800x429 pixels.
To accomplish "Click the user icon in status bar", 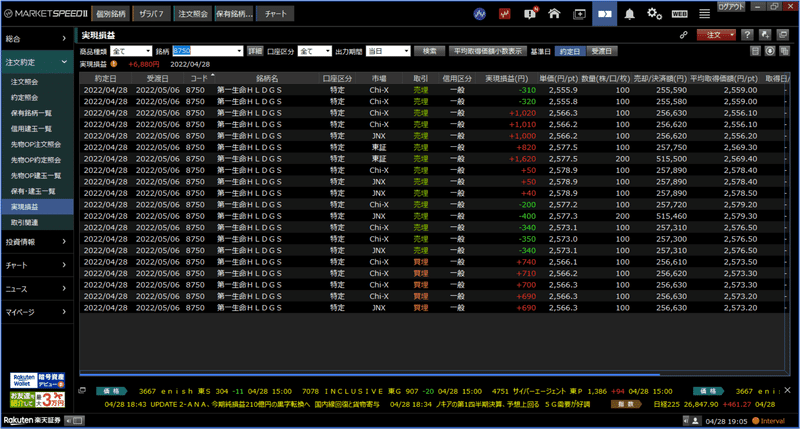I will click(695, 421).
